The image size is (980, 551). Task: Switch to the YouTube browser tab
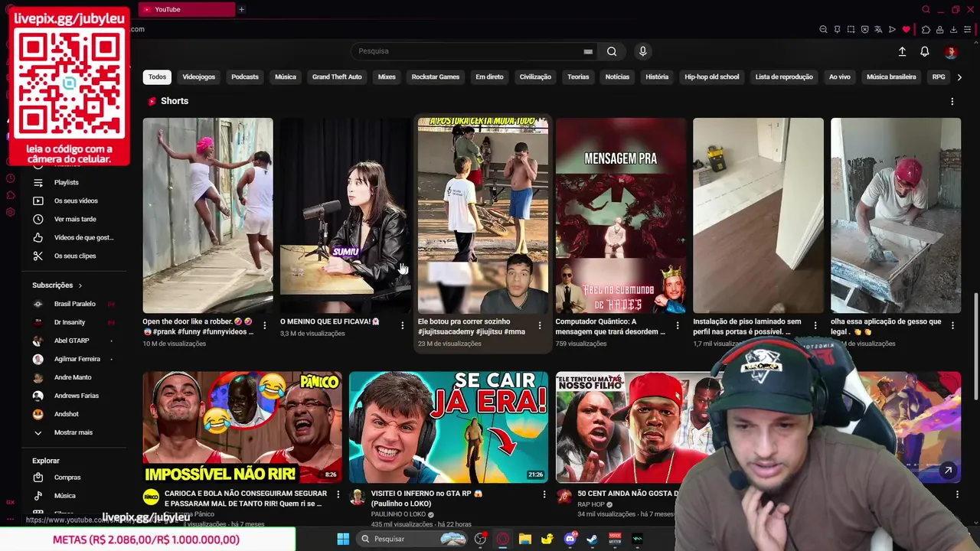point(188,9)
